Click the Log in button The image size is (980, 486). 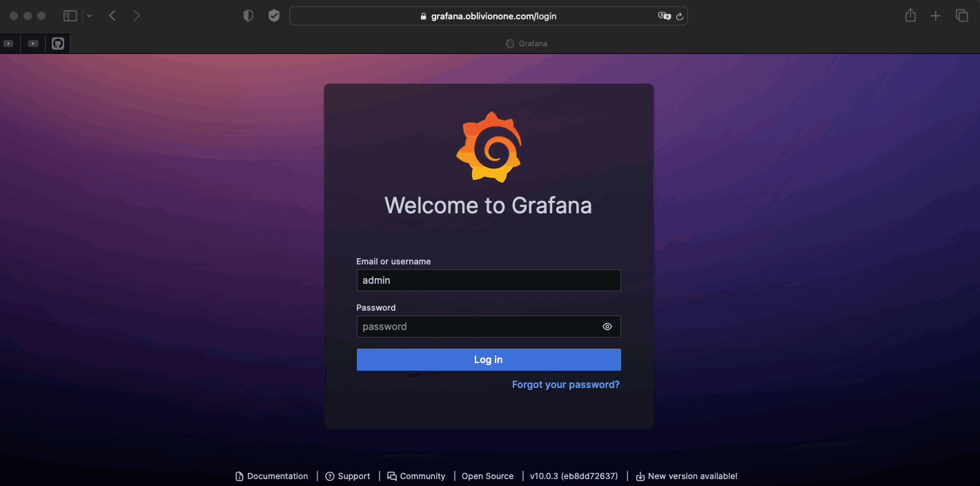pyautogui.click(x=489, y=360)
